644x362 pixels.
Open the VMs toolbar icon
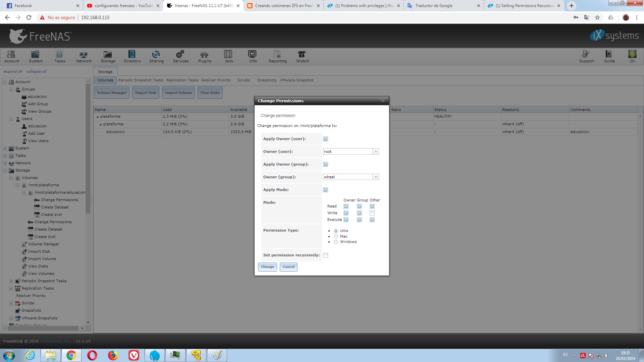coord(253,56)
